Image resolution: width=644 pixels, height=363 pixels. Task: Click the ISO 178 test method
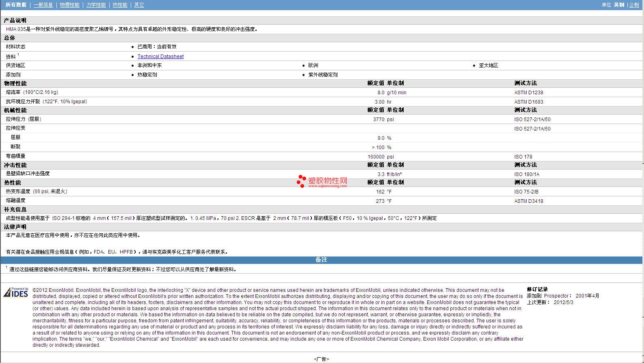(x=523, y=157)
